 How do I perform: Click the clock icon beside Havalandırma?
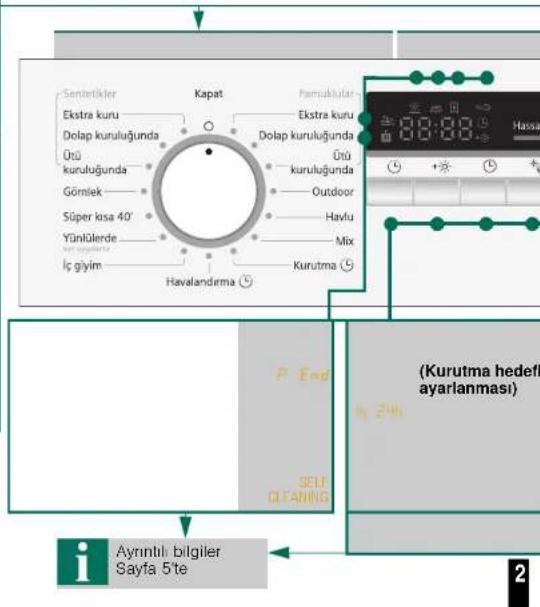(246, 281)
